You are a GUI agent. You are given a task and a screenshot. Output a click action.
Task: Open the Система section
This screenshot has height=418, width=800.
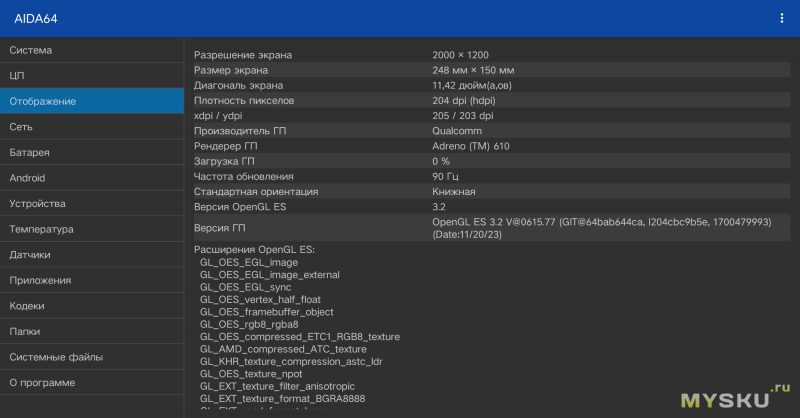pos(92,50)
